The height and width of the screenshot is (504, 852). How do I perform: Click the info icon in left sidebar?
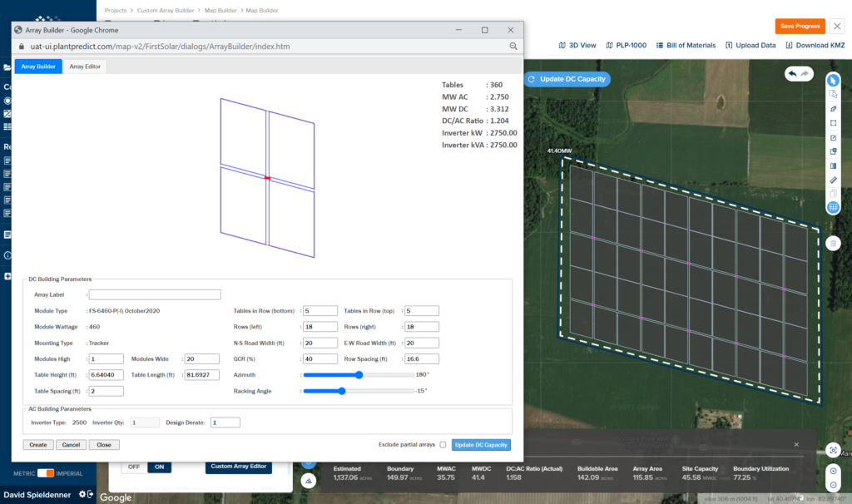pos(7,255)
